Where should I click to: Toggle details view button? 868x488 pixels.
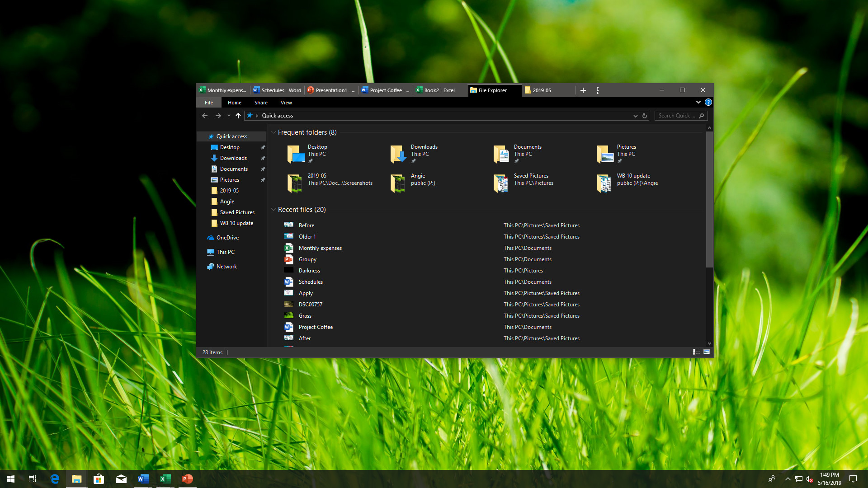[696, 352]
